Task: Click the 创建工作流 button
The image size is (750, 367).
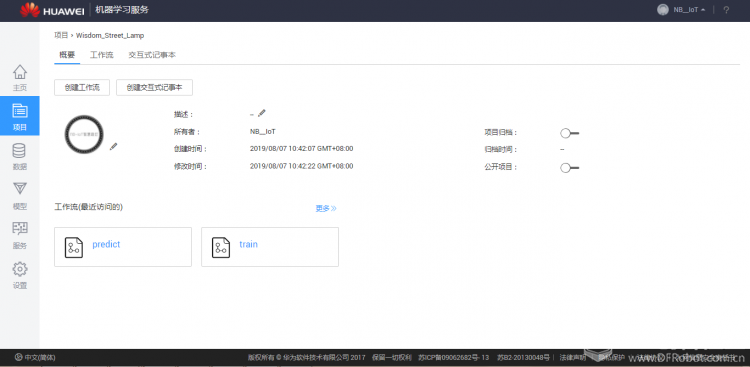Action: click(x=82, y=88)
